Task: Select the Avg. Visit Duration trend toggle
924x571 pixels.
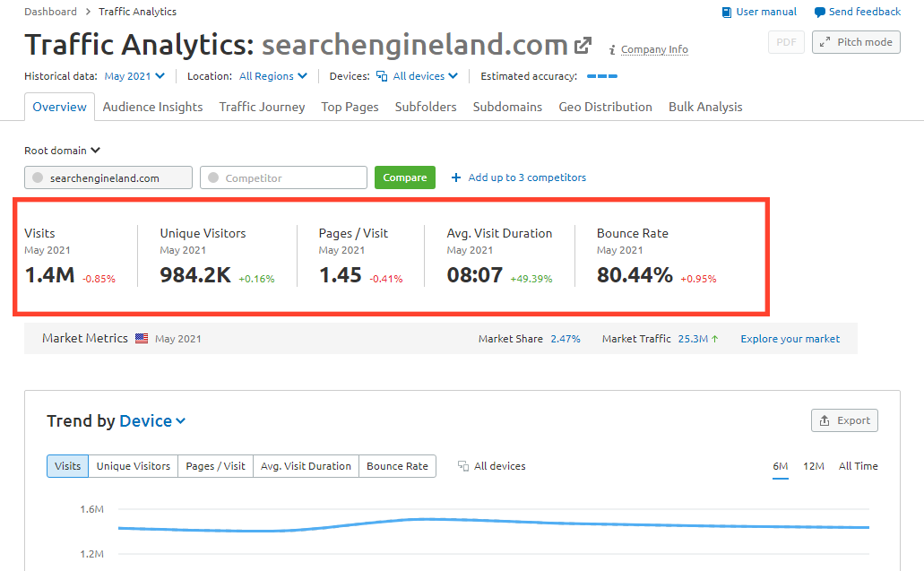Action: coord(306,466)
